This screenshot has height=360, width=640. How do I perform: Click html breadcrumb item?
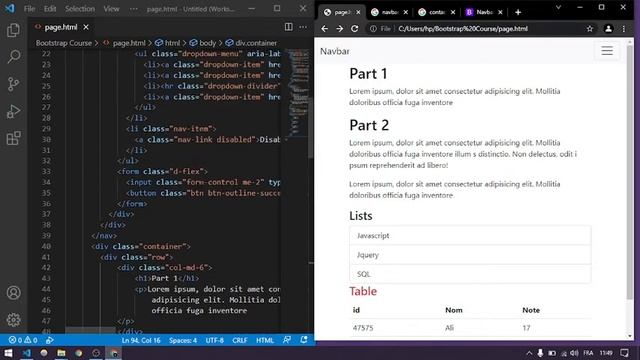coord(172,43)
